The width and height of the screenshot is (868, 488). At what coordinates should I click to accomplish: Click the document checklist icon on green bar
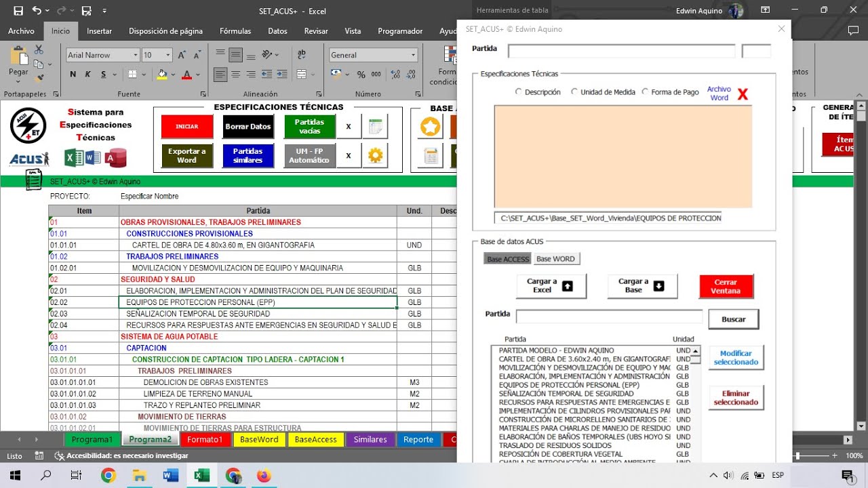(34, 180)
